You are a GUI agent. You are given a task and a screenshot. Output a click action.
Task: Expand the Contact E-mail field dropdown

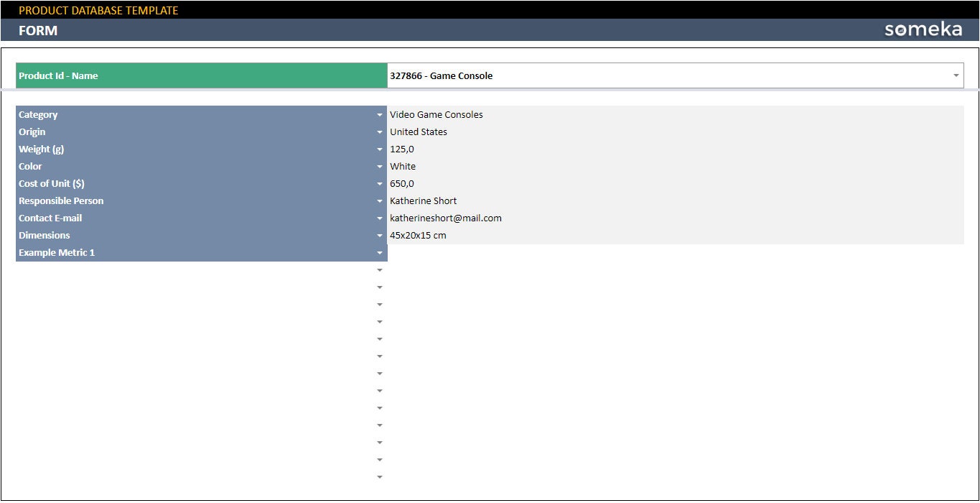(380, 218)
